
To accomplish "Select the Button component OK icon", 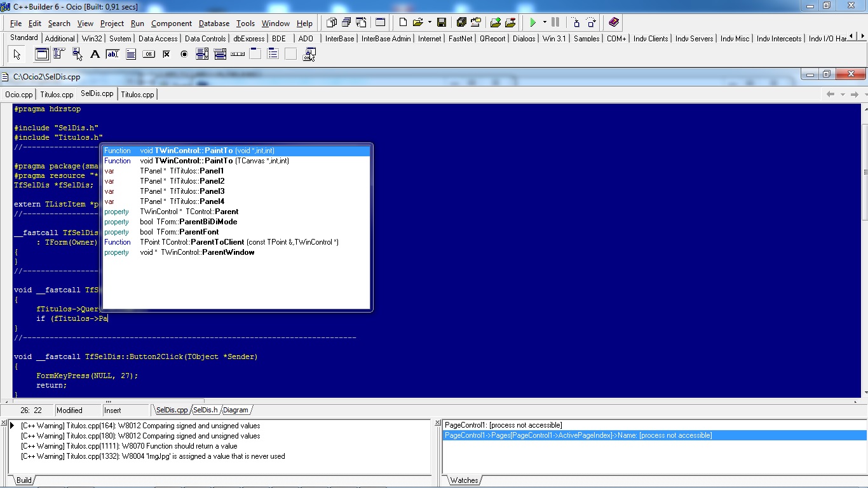I will coord(148,55).
